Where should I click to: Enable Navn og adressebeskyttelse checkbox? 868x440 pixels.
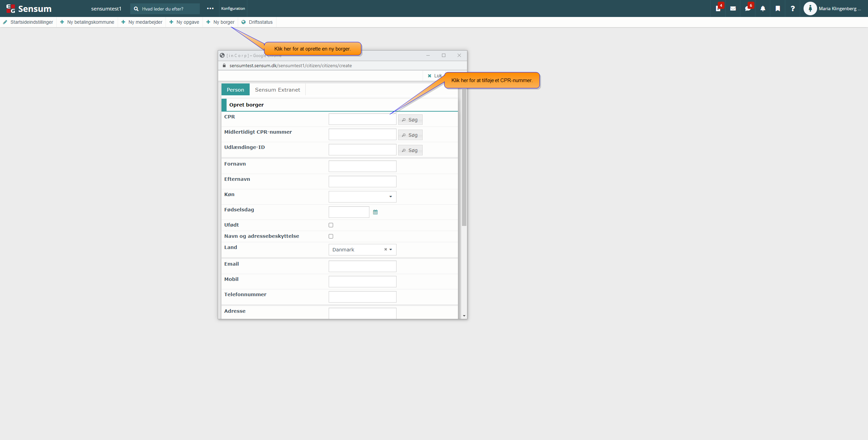click(x=331, y=236)
